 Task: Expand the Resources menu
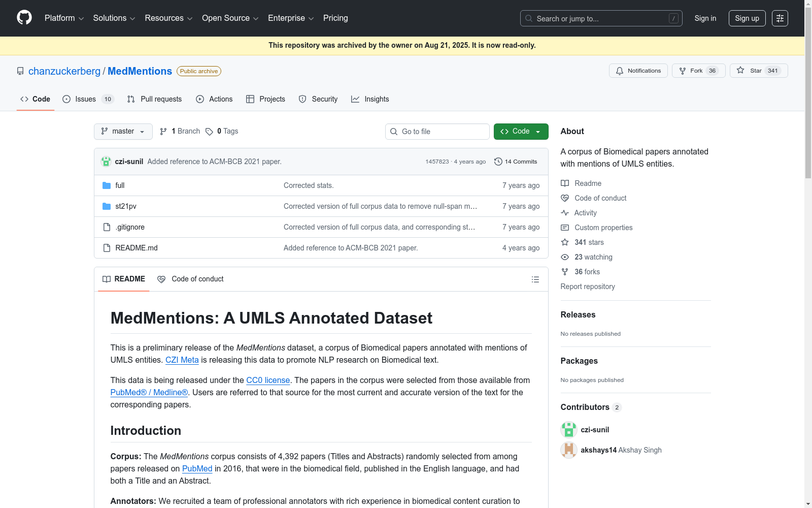[168, 18]
